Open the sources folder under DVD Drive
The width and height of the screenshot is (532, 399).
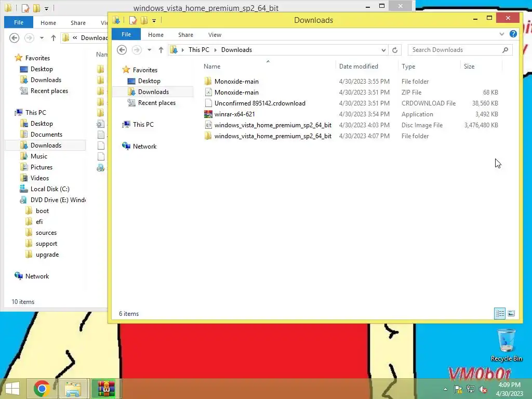pos(46,233)
